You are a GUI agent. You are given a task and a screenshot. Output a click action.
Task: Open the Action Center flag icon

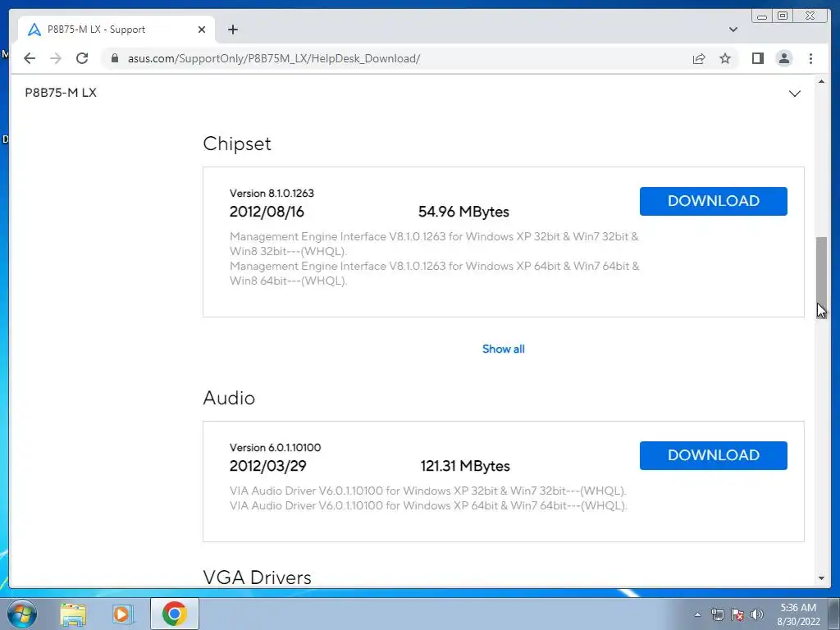(737, 614)
